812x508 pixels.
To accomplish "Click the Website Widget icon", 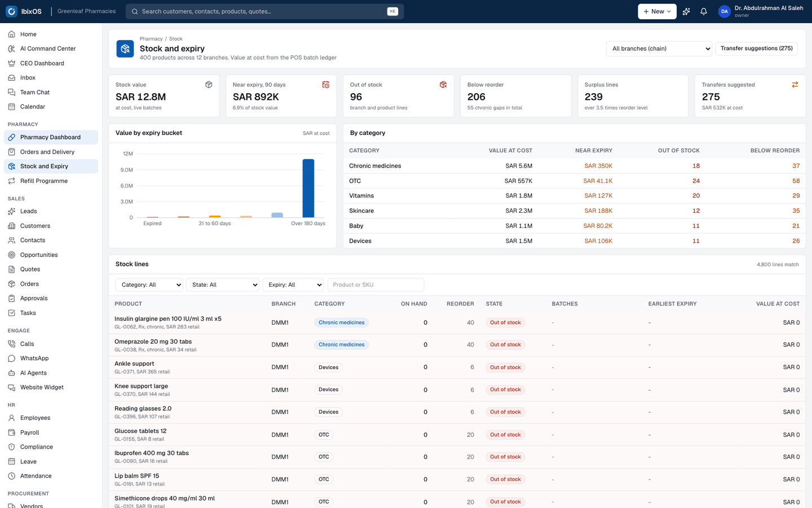I will click(x=11, y=387).
